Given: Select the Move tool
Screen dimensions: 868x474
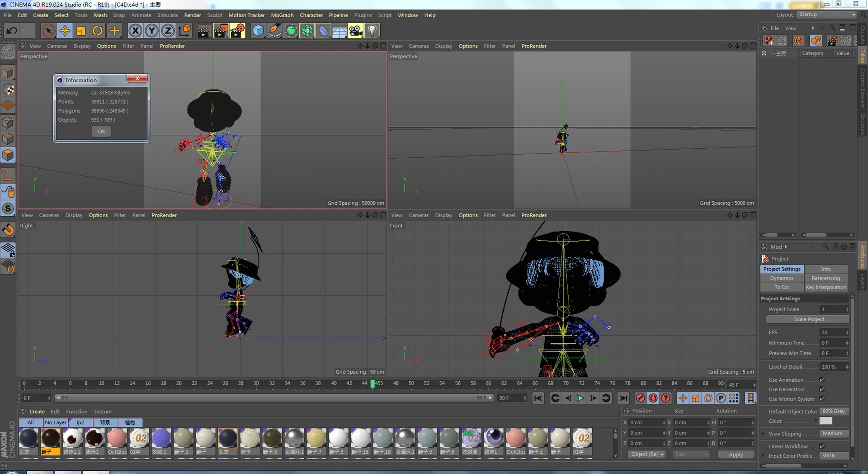Looking at the screenshot, I should [65, 31].
